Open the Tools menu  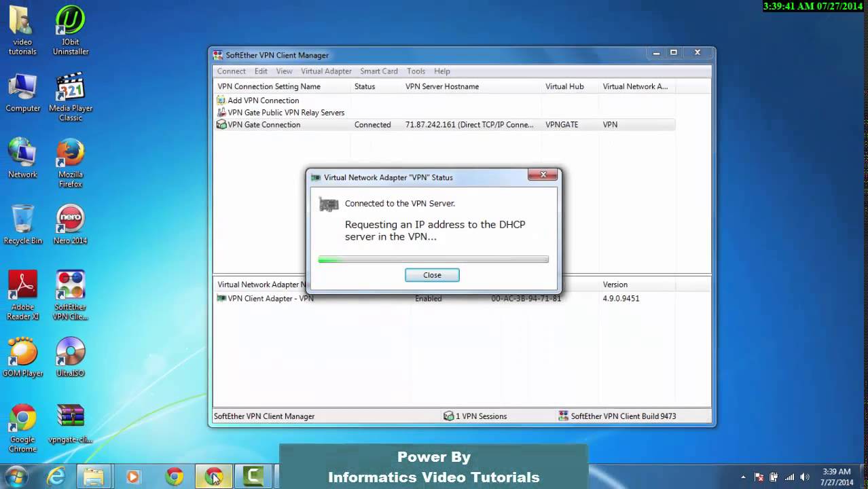[x=416, y=71]
